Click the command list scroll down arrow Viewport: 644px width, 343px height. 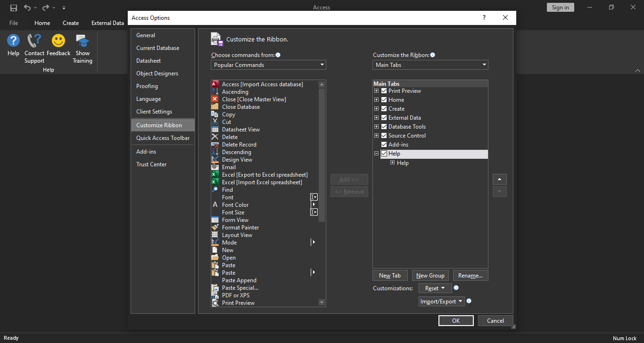(322, 302)
